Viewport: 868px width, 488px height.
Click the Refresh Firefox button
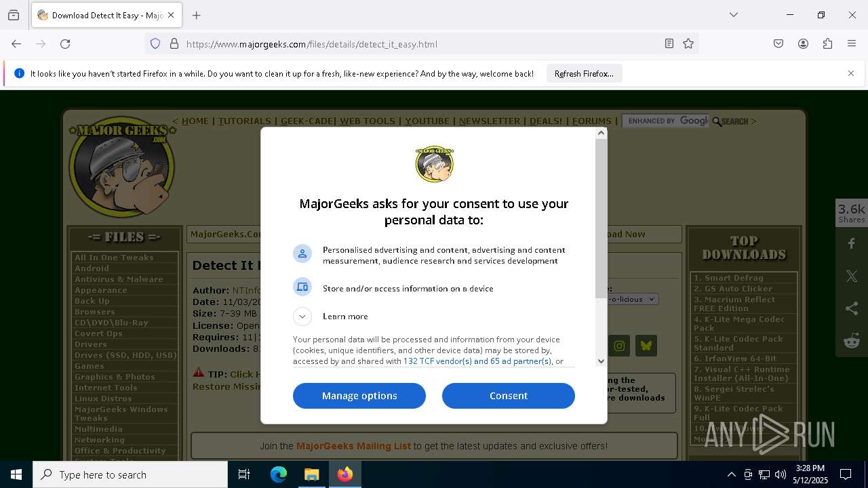[x=584, y=74]
